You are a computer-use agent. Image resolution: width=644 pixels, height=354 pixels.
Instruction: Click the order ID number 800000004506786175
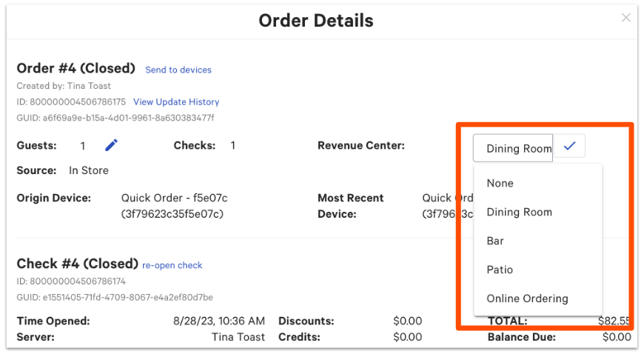[x=78, y=101]
